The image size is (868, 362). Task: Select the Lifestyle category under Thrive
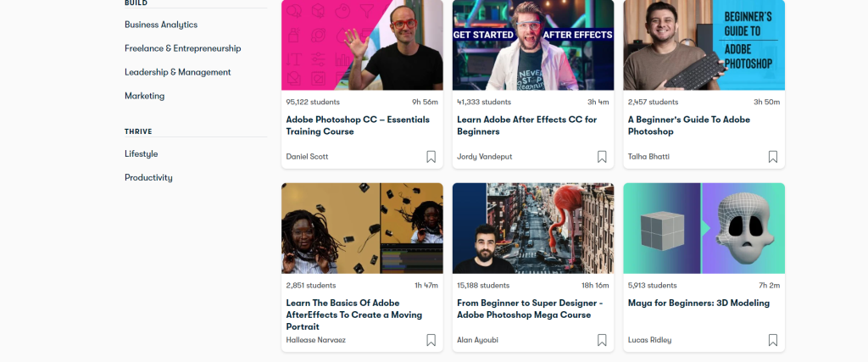142,154
